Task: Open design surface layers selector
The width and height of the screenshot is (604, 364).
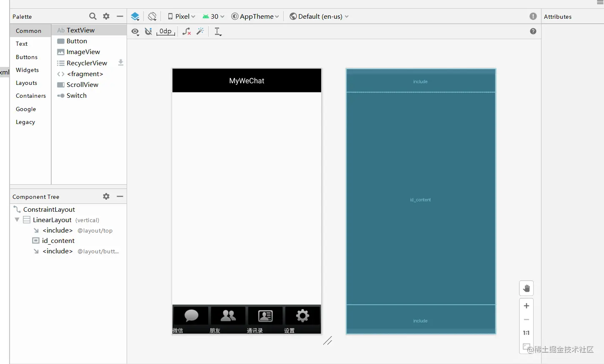Action: (x=135, y=16)
